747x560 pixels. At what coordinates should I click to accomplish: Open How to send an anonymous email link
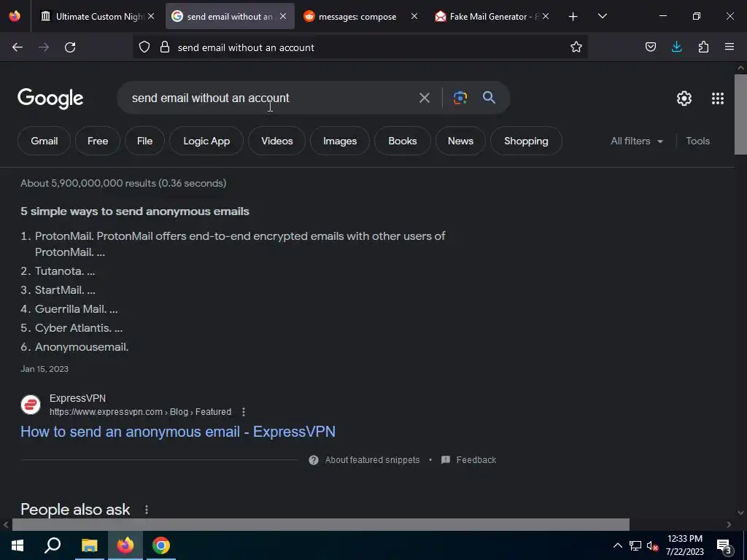[178, 432]
